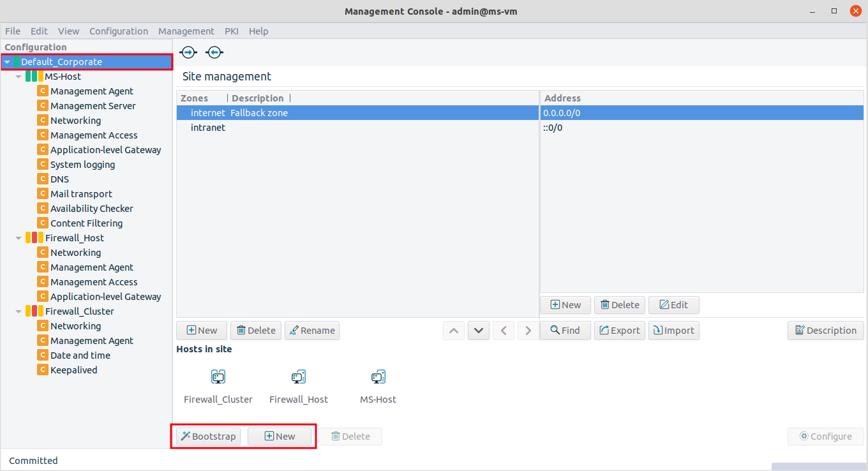Image resolution: width=868 pixels, height=471 pixels.
Task: Click Delete button under Zones list
Action: pos(256,331)
